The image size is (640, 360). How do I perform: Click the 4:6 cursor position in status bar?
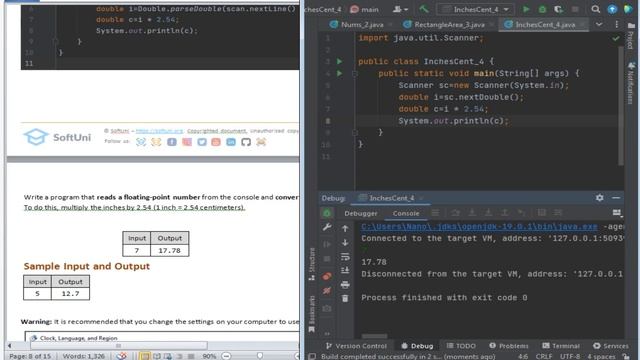[523, 356]
